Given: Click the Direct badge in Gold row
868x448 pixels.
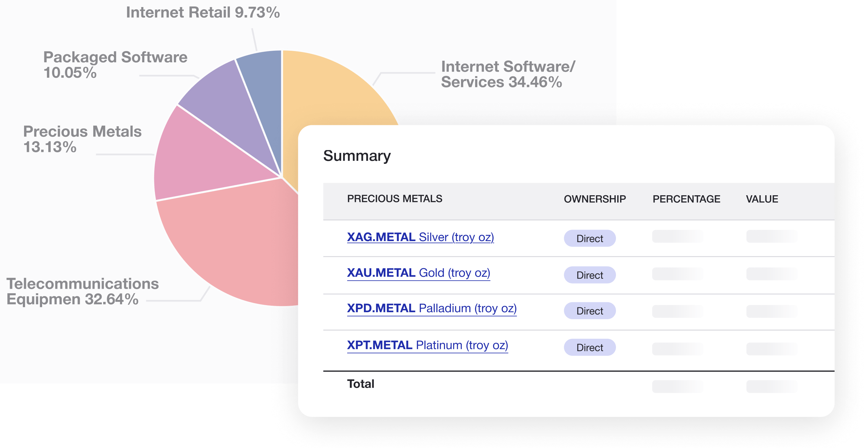Looking at the screenshot, I should [x=589, y=275].
